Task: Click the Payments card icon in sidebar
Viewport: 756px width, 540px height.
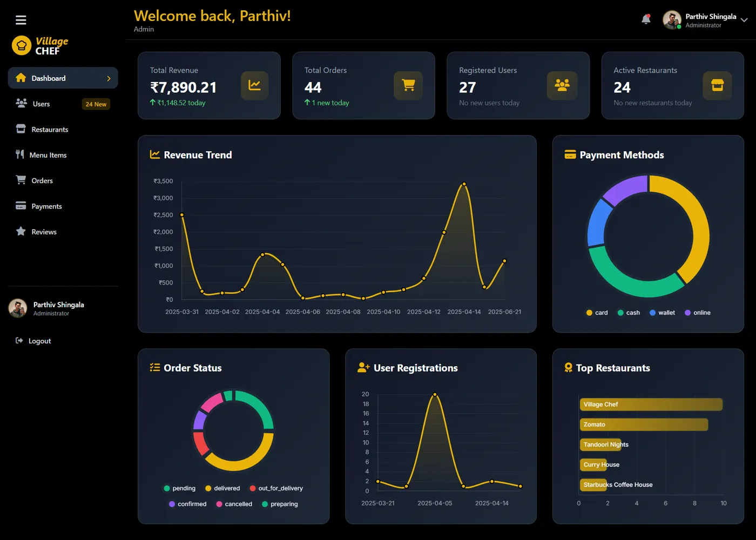Action: [x=21, y=206]
